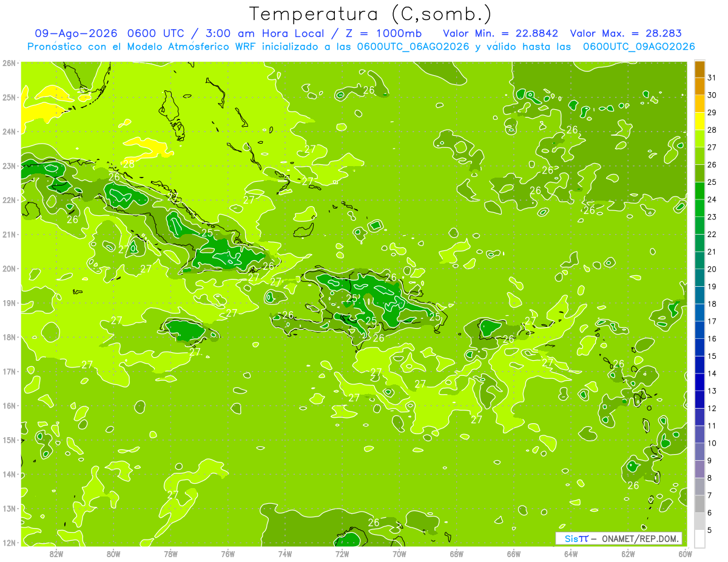
Task: Click the 12N latitude axis label
Action: point(9,543)
